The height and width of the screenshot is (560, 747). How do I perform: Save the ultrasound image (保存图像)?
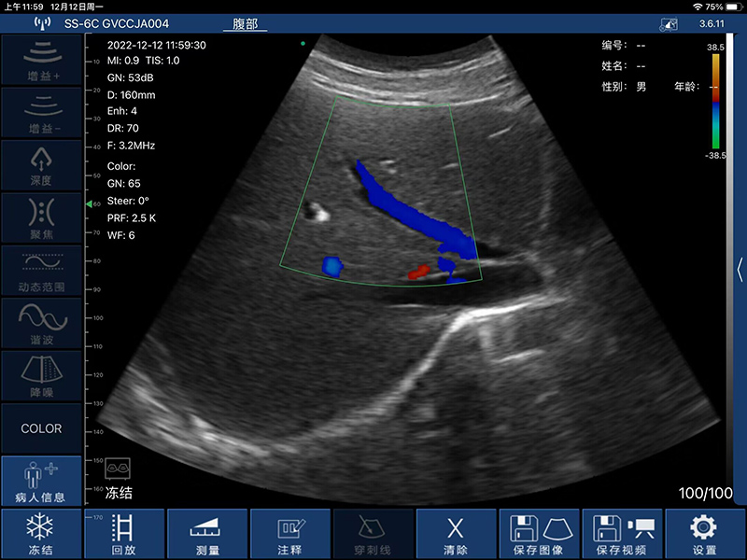(x=539, y=534)
